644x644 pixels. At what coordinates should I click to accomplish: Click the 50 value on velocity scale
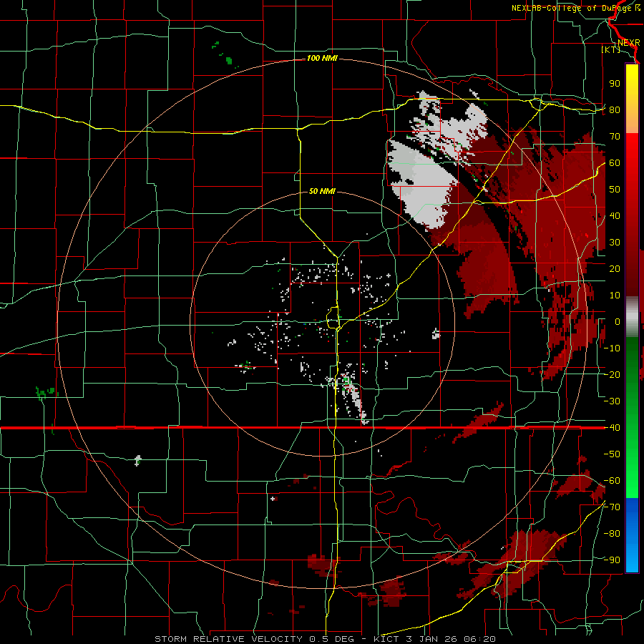pyautogui.click(x=615, y=190)
